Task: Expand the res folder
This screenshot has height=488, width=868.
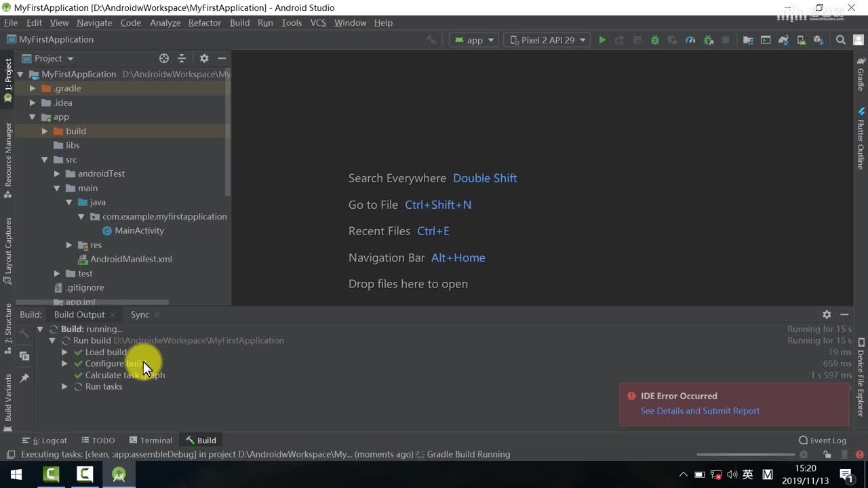Action: tap(68, 245)
